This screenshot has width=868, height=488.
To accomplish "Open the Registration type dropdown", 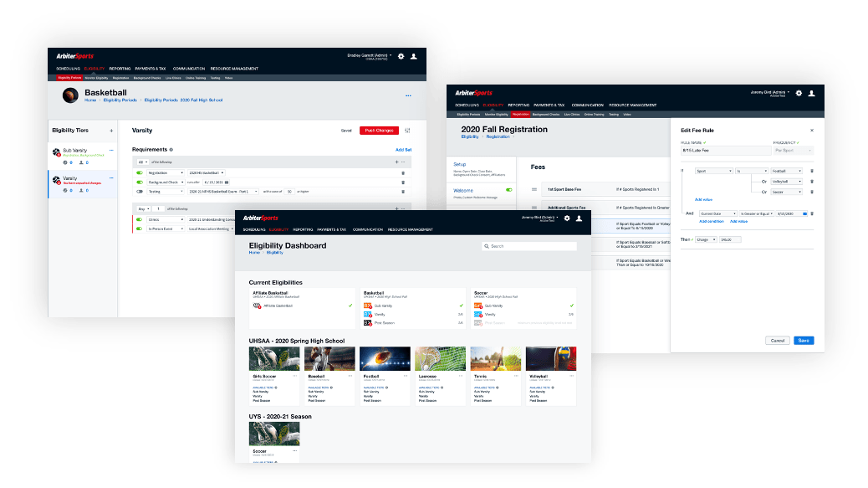I will [x=165, y=172].
